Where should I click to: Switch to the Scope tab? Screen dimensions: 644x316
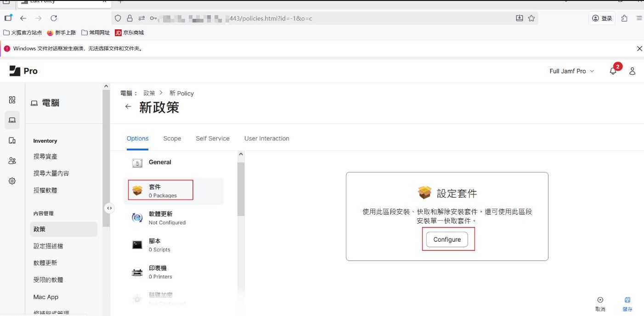point(172,139)
